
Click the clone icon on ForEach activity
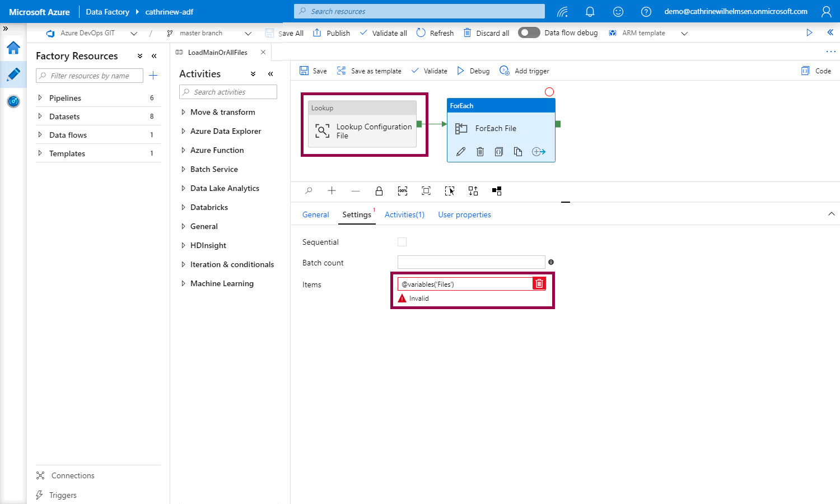click(518, 152)
